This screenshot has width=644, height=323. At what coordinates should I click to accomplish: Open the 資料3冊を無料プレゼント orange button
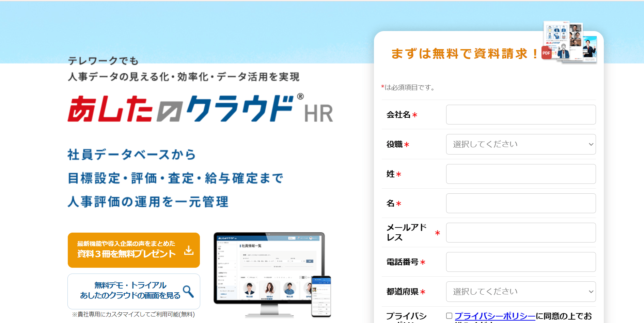(134, 250)
